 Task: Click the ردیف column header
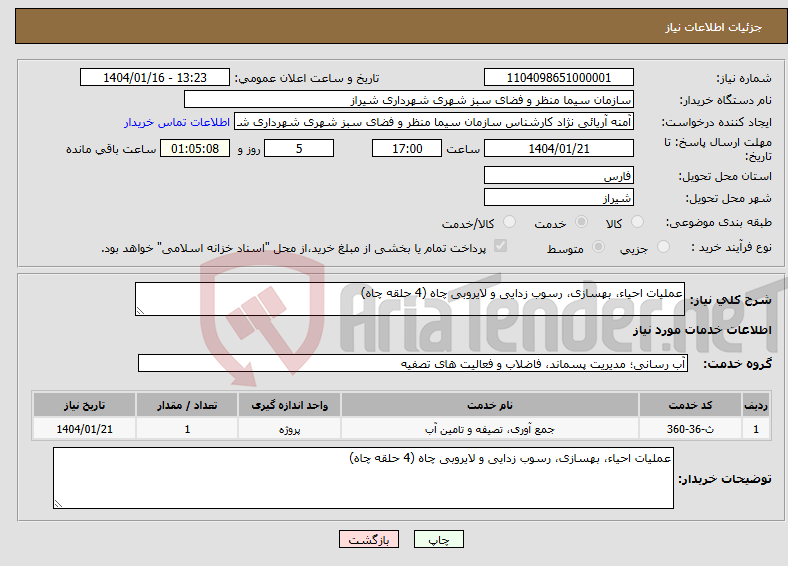pos(756,405)
